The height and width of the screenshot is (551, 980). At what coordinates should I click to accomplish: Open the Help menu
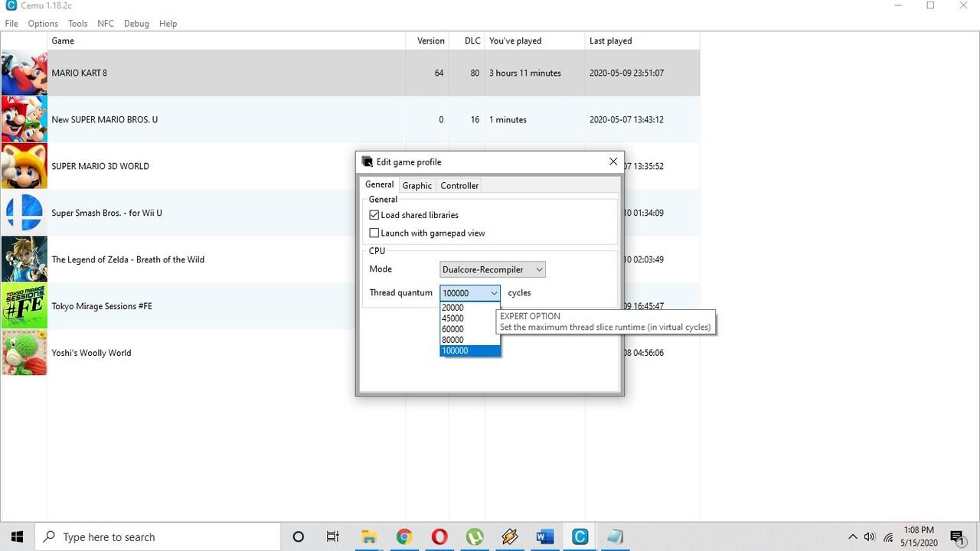pyautogui.click(x=168, y=23)
